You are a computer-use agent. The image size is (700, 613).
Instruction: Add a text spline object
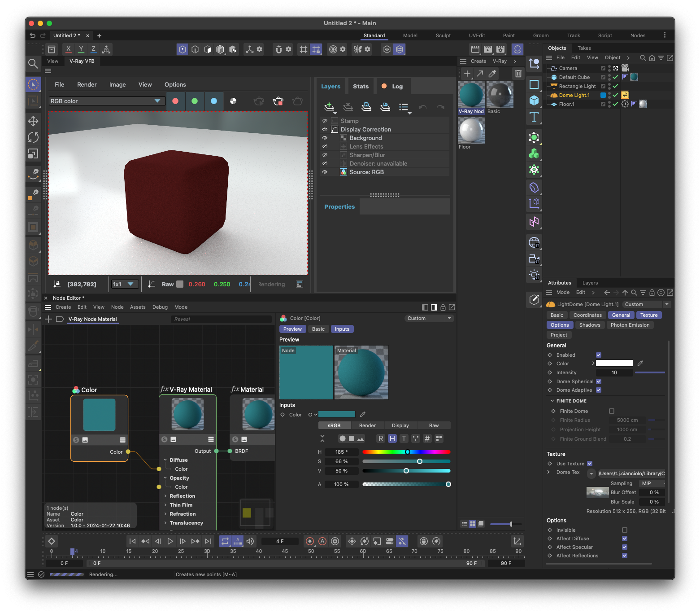coord(534,117)
